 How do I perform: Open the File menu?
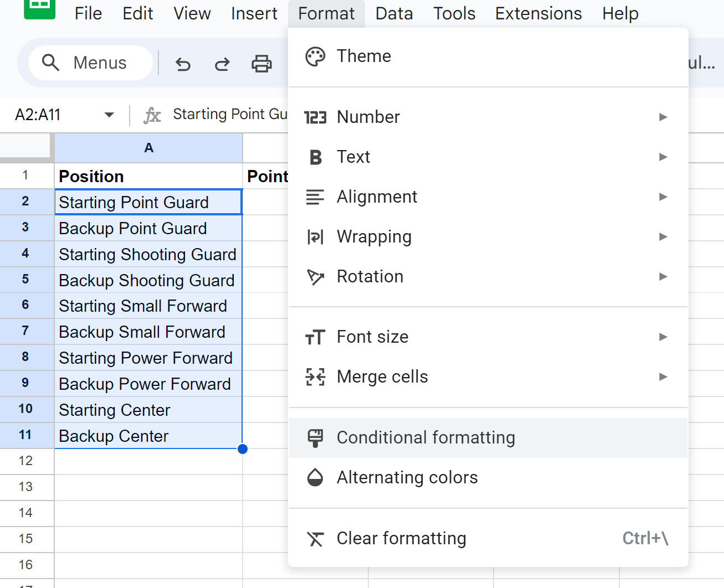(88, 13)
